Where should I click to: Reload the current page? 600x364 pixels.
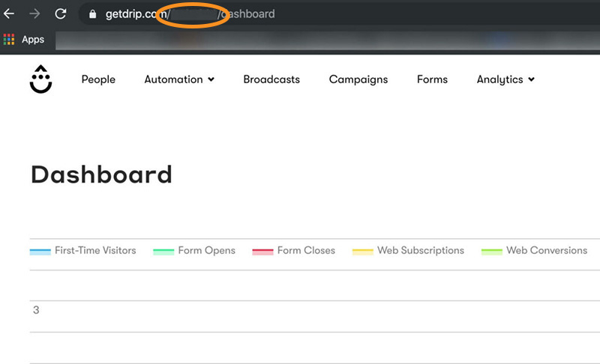[x=61, y=13]
